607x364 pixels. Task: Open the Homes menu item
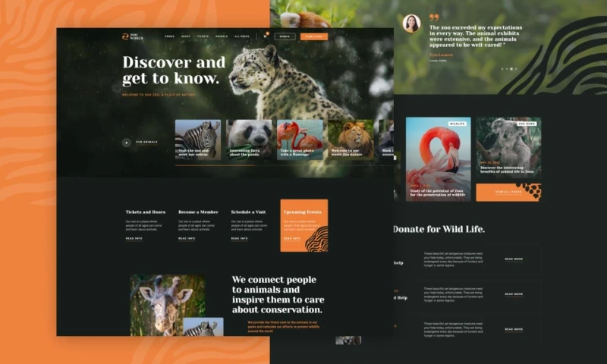pyautogui.click(x=169, y=36)
